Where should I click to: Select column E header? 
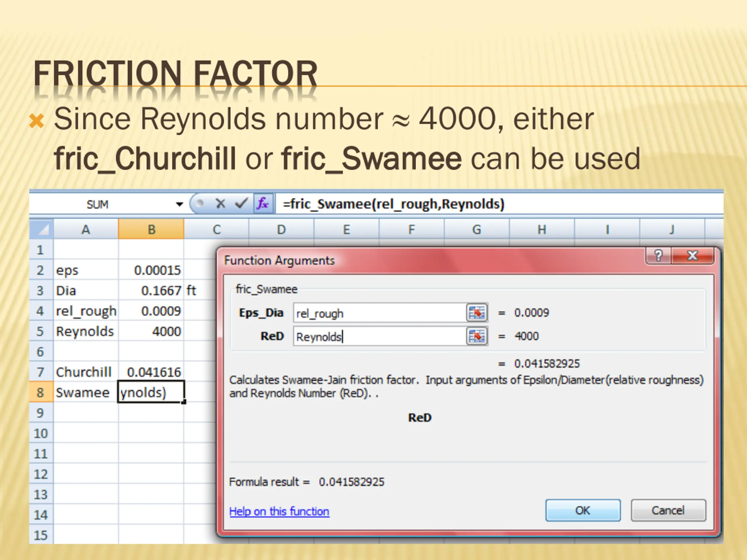click(x=346, y=230)
